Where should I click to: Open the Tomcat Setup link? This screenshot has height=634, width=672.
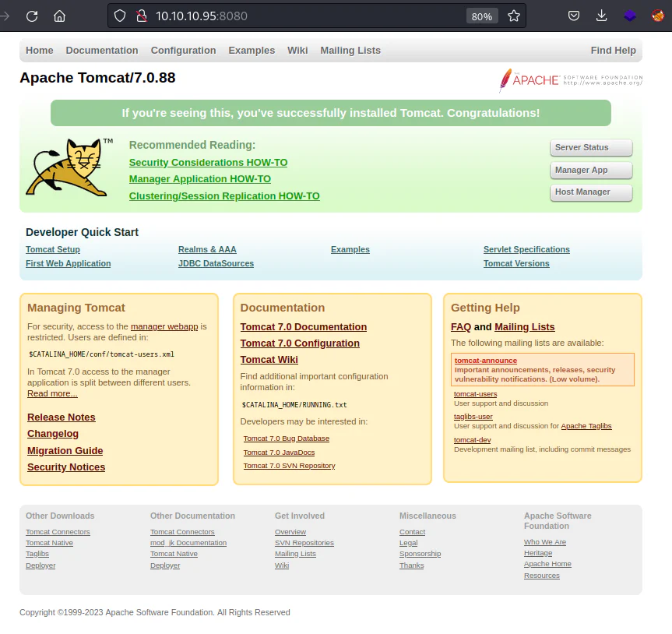(x=53, y=249)
